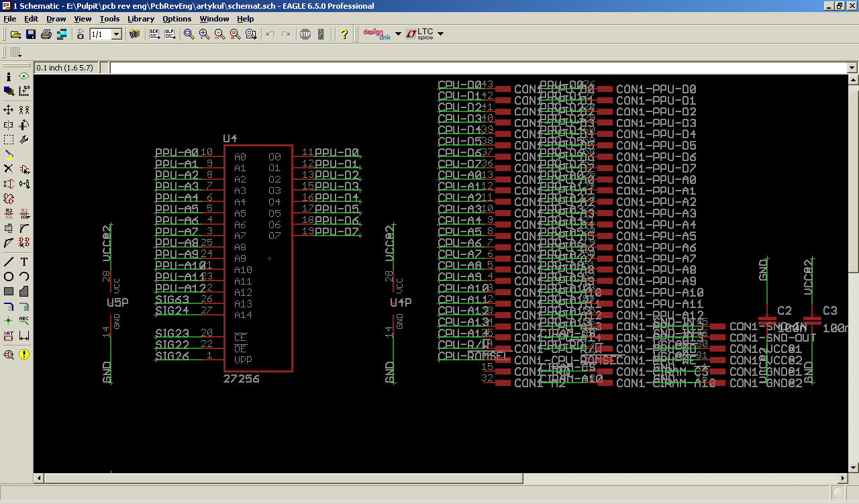The width and height of the screenshot is (859, 504).
Task: Select the Net tool
Action: coord(24,306)
